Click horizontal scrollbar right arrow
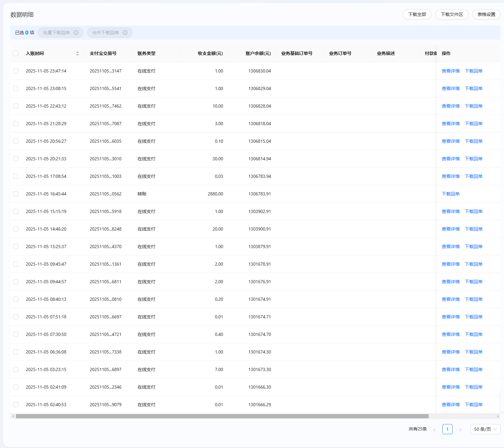Screen dimensions: 504x448 (x=498, y=416)
